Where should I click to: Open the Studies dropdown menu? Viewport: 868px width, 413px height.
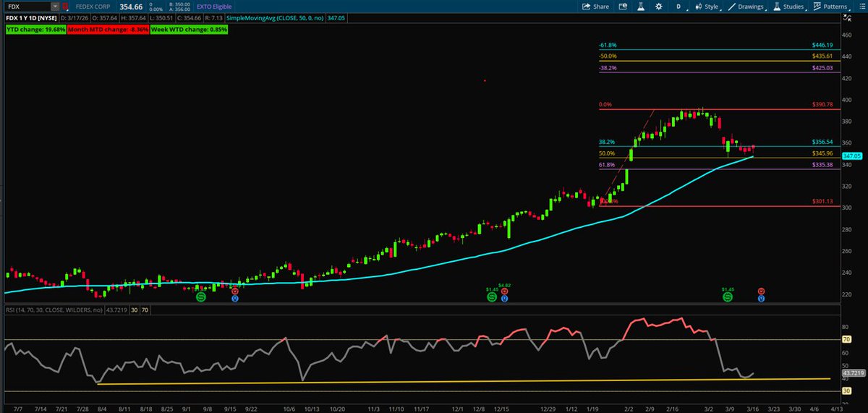point(791,7)
